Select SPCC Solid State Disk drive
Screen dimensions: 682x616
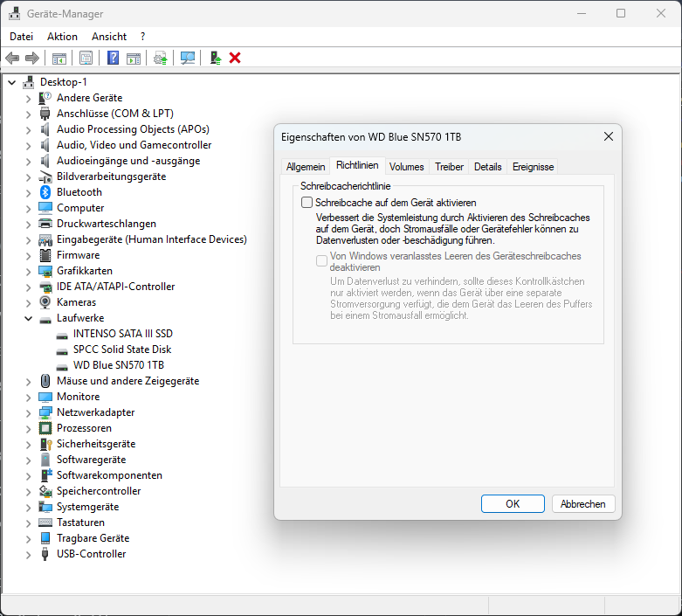pyautogui.click(x=122, y=350)
